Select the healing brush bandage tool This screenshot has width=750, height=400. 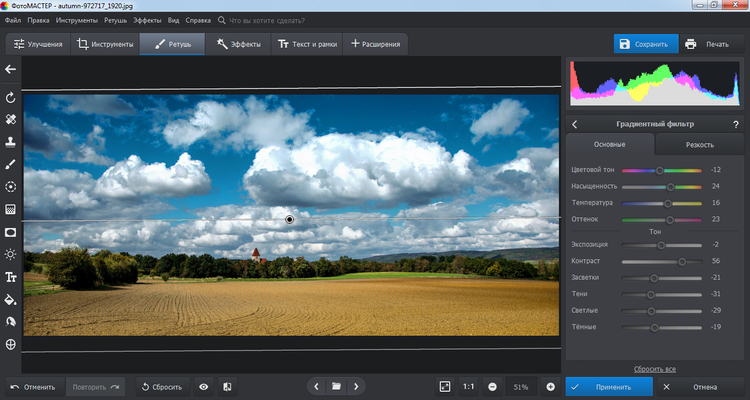click(x=11, y=119)
